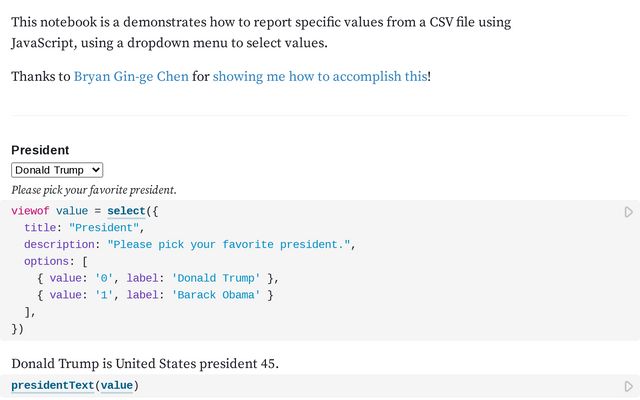Click the options: [ code line
The image size is (640, 400).
pyautogui.click(x=56, y=261)
